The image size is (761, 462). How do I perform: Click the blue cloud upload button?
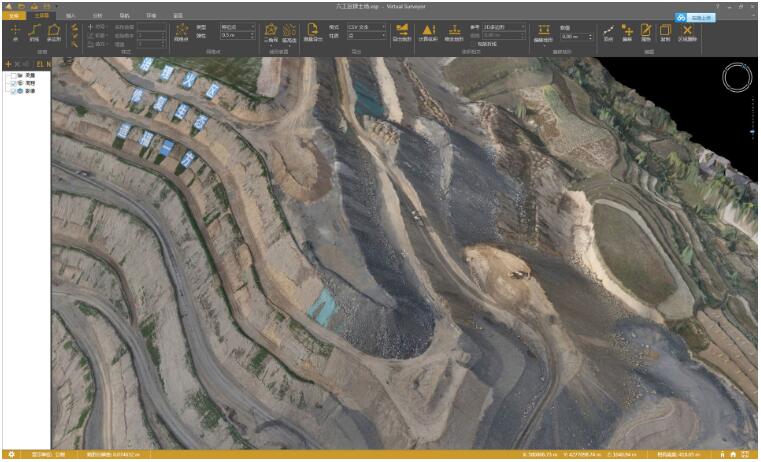pyautogui.click(x=694, y=17)
